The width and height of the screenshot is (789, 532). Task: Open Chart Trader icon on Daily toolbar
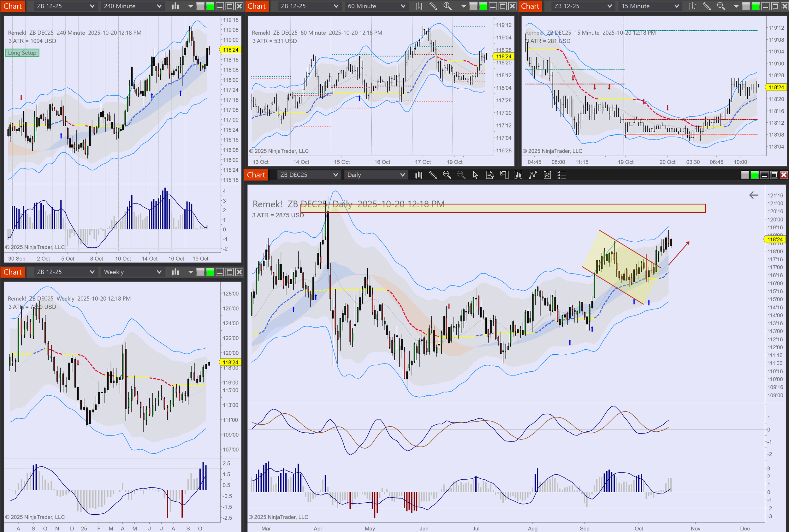[504, 175]
